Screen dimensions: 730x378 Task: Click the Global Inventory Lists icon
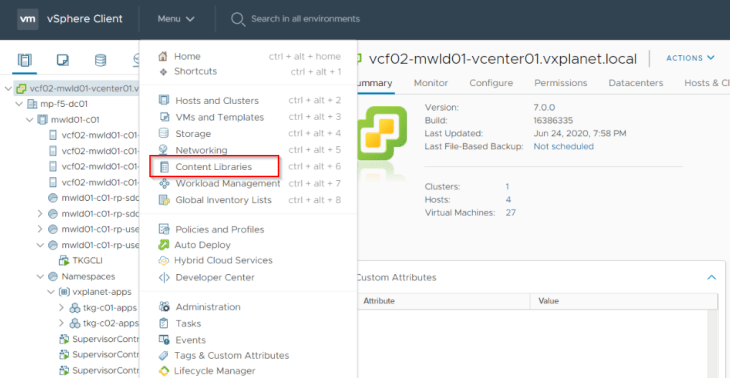(x=164, y=200)
